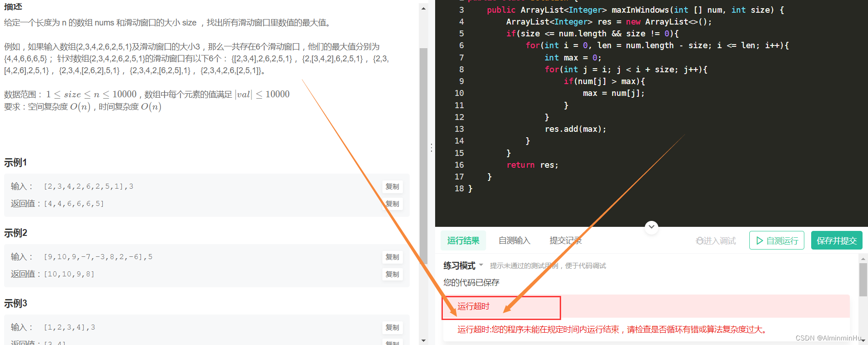Click code line 13 'res.add(max);'
The height and width of the screenshot is (345, 868).
(576, 129)
